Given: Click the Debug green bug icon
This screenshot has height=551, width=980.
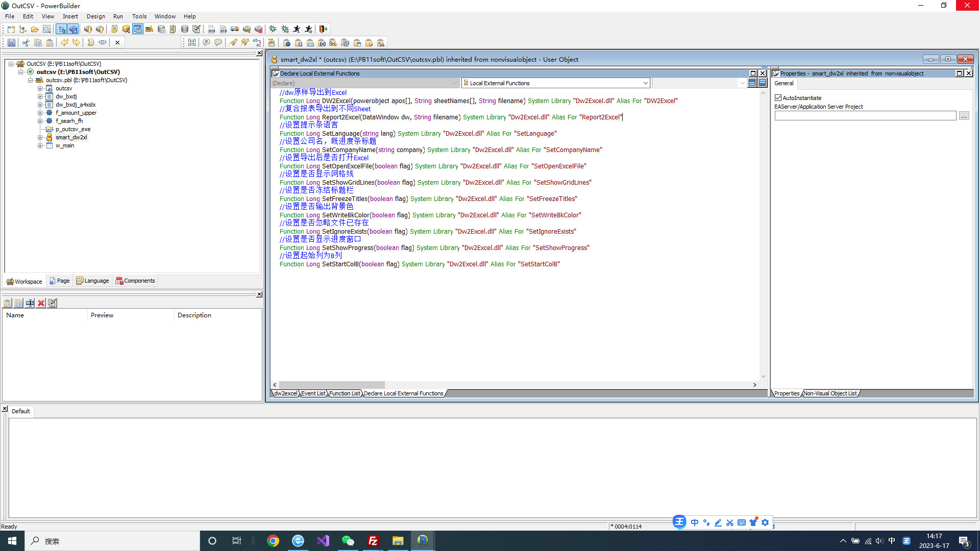Looking at the screenshot, I should (x=273, y=29).
